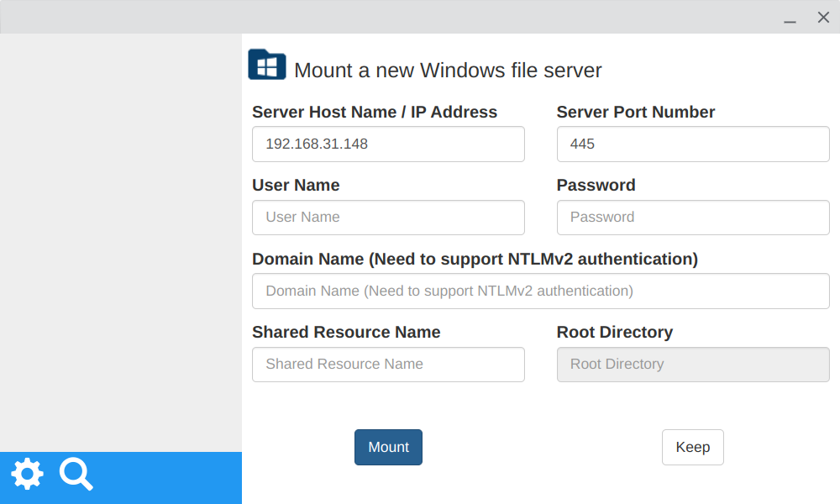840x504 pixels.
Task: Close the mount dialog window
Action: pos(823,18)
